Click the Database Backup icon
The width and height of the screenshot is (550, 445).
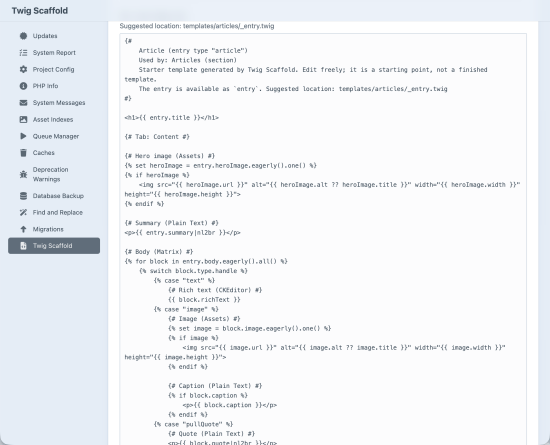(23, 196)
